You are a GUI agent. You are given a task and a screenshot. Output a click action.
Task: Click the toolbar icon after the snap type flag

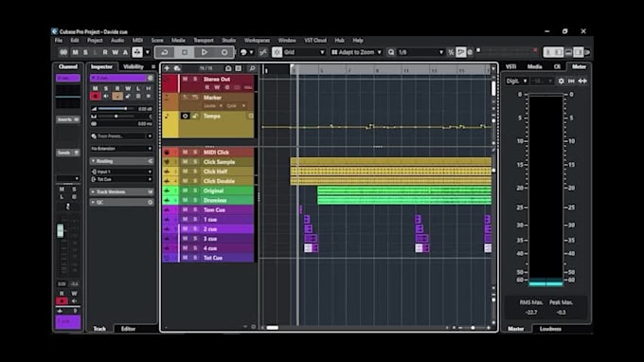(x=471, y=52)
